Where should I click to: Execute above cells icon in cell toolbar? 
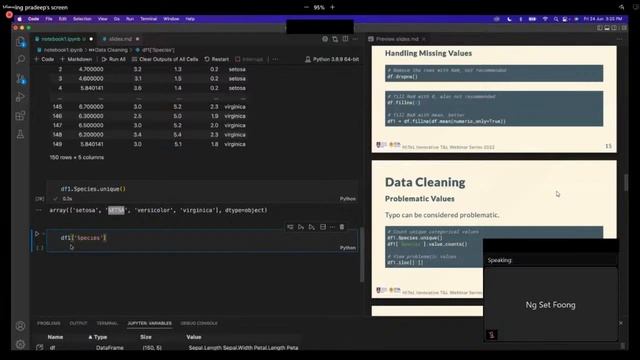click(301, 227)
